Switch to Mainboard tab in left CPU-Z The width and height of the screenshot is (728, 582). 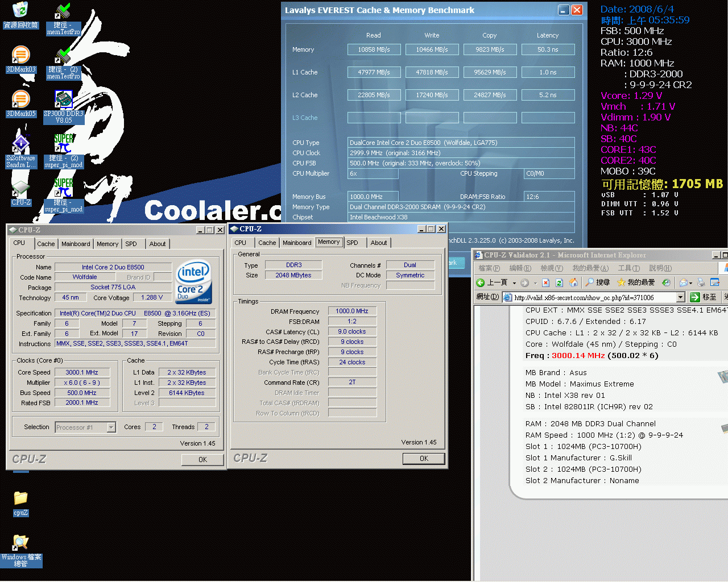pos(76,244)
